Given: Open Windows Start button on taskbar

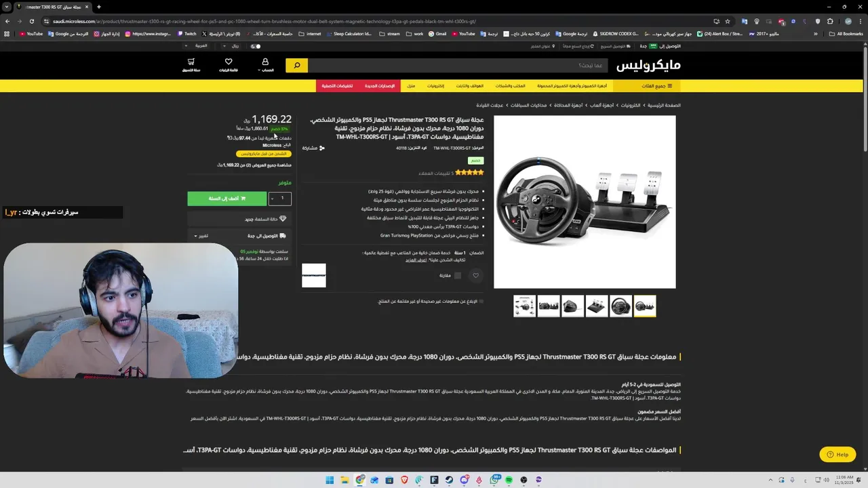Looking at the screenshot, I should pos(330,480).
